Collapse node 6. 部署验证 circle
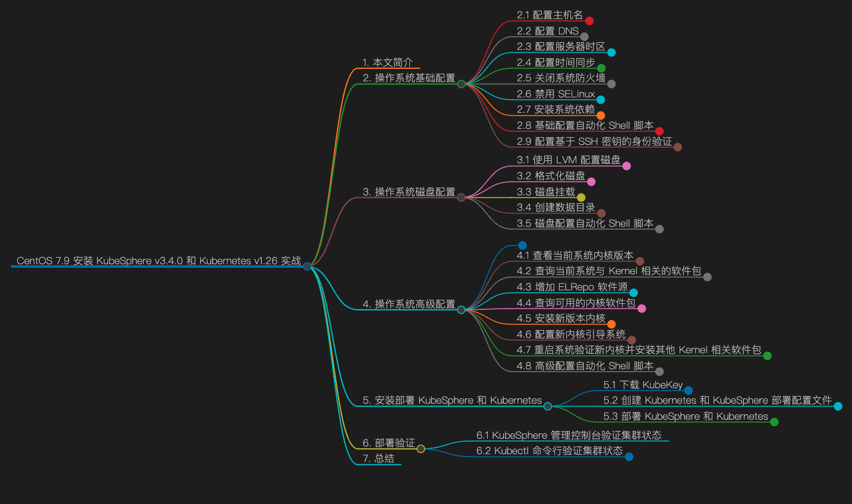 click(421, 449)
